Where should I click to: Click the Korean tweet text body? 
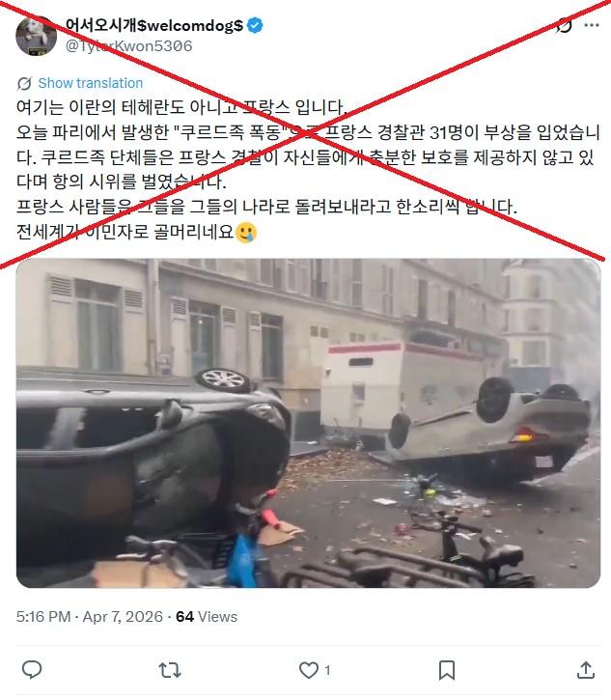pyautogui.click(x=308, y=169)
